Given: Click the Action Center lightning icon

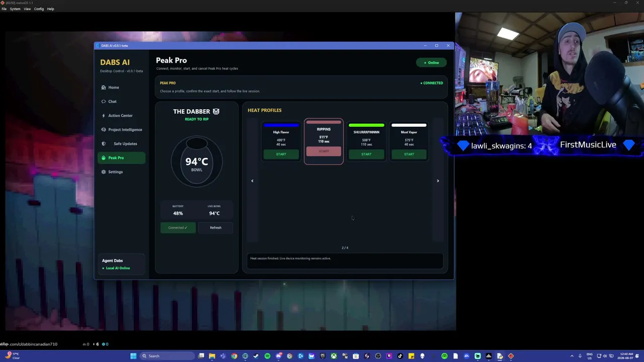Looking at the screenshot, I should click(x=104, y=116).
